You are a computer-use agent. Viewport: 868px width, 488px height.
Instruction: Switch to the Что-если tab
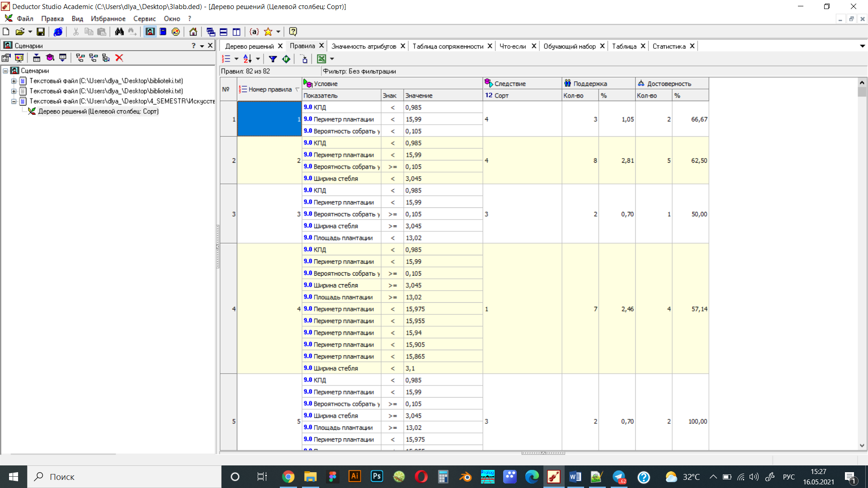click(512, 46)
